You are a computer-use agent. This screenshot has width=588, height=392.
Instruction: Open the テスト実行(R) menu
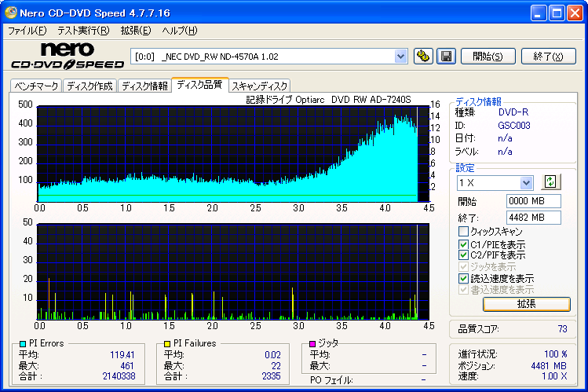click(83, 31)
